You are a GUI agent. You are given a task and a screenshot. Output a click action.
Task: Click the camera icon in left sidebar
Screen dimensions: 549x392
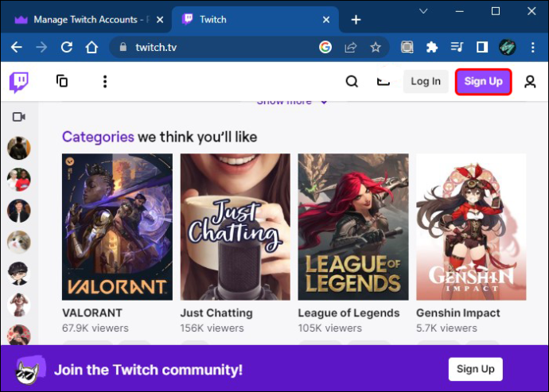(x=19, y=117)
